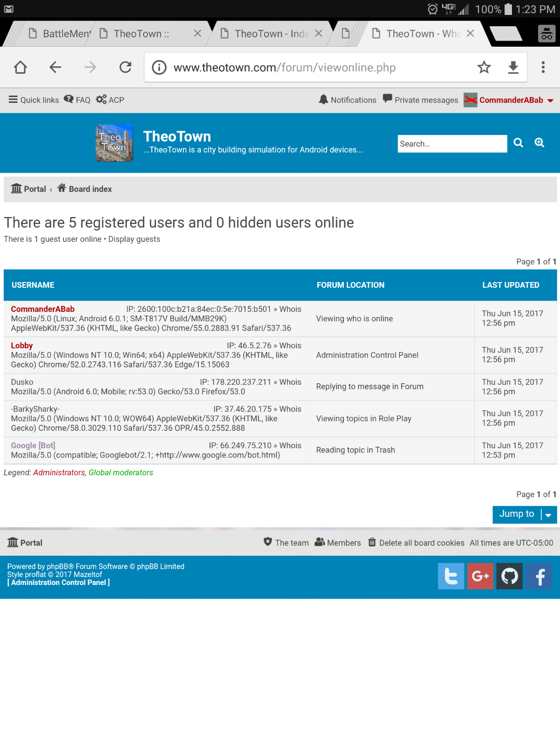Screen dimensions: 560x747
Task: Close the TheoTown :: tab
Action: pyautogui.click(x=197, y=33)
